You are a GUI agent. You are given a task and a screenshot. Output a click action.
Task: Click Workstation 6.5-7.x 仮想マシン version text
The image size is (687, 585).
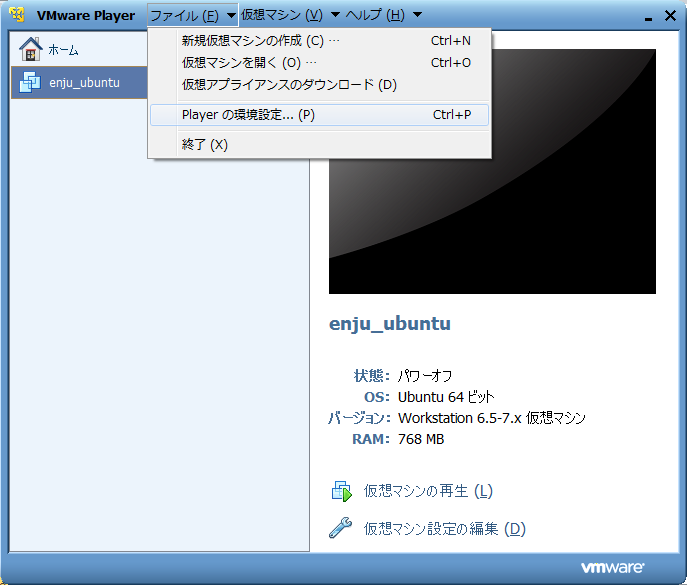click(x=492, y=418)
